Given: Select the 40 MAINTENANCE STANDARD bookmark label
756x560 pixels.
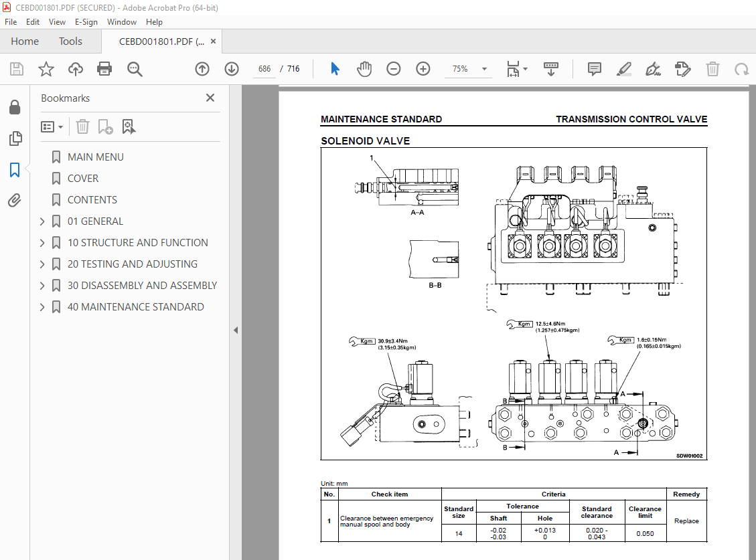Looking at the screenshot, I should (135, 307).
